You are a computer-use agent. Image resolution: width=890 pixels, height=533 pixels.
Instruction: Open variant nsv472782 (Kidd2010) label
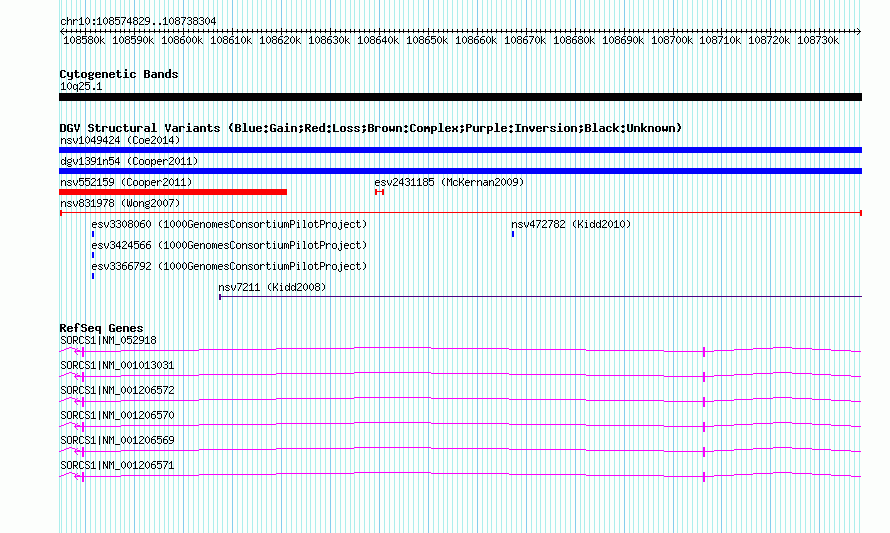coord(571,224)
